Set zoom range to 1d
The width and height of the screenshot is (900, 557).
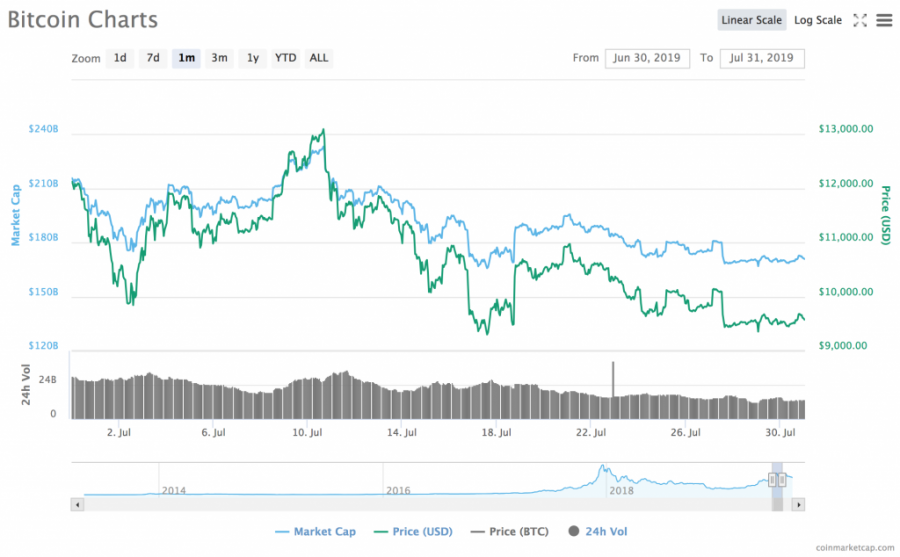click(x=120, y=58)
